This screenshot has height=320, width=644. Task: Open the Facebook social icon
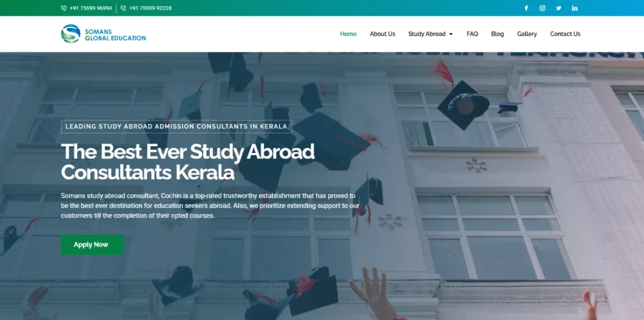point(526,8)
